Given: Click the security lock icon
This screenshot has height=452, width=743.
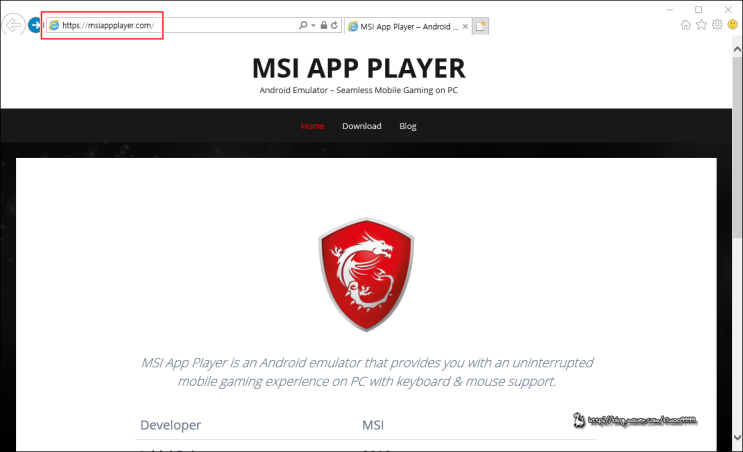Looking at the screenshot, I should (324, 25).
